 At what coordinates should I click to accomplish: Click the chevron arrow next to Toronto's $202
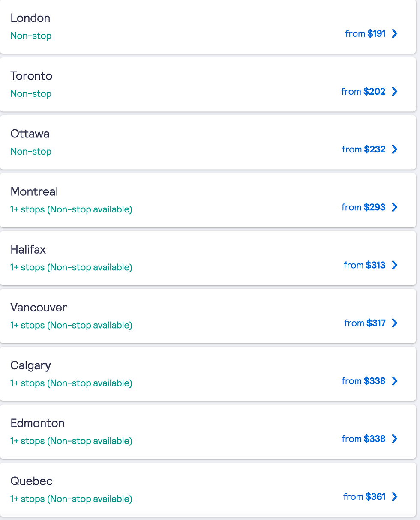(395, 91)
